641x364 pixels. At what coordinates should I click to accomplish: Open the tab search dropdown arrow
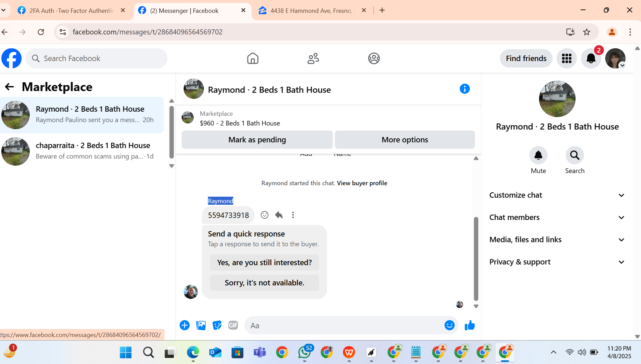(x=3, y=10)
